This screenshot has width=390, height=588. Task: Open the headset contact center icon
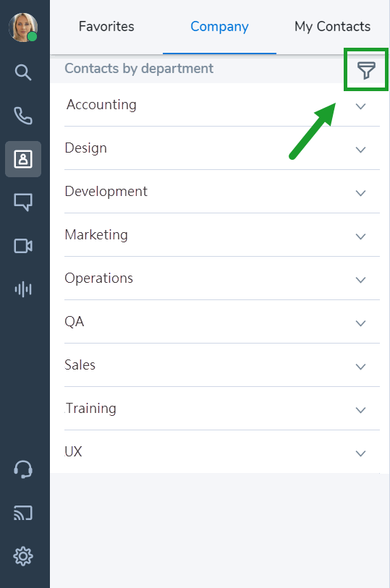coord(23,469)
